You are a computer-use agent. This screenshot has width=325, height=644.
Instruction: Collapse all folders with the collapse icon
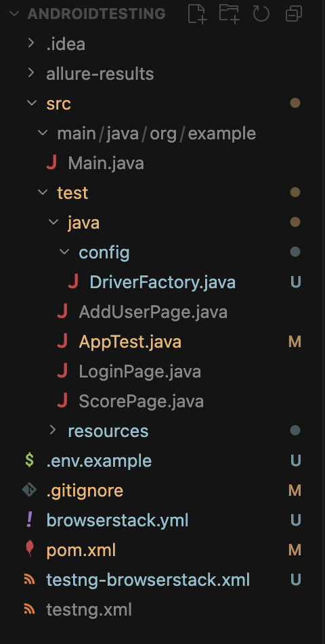293,14
